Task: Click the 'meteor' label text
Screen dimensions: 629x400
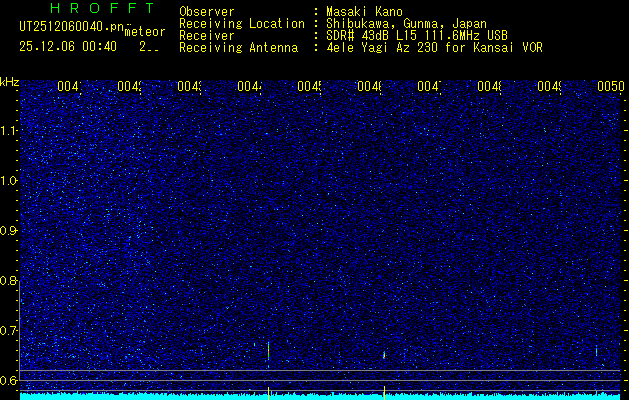Action: pos(145,32)
